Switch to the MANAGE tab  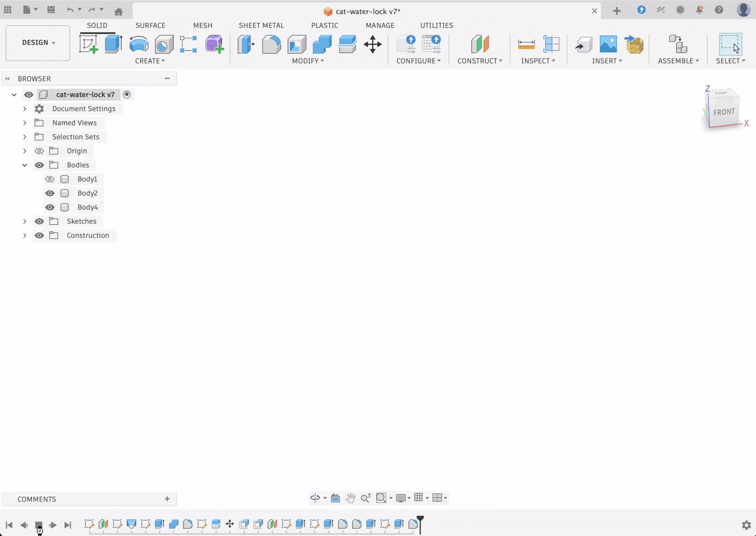[380, 26]
